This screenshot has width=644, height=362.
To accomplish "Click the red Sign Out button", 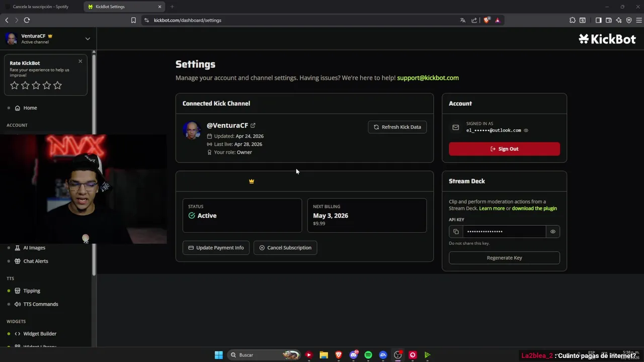I will click(x=504, y=149).
